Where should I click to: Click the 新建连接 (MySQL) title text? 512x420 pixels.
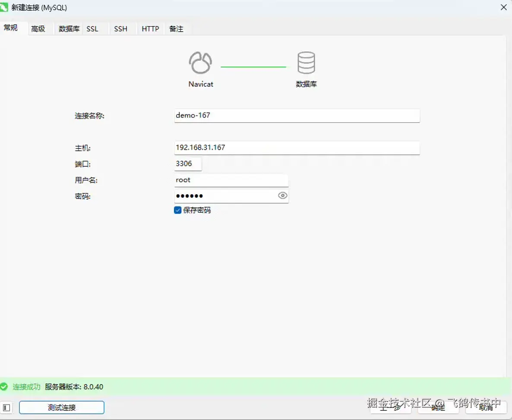pos(39,7)
